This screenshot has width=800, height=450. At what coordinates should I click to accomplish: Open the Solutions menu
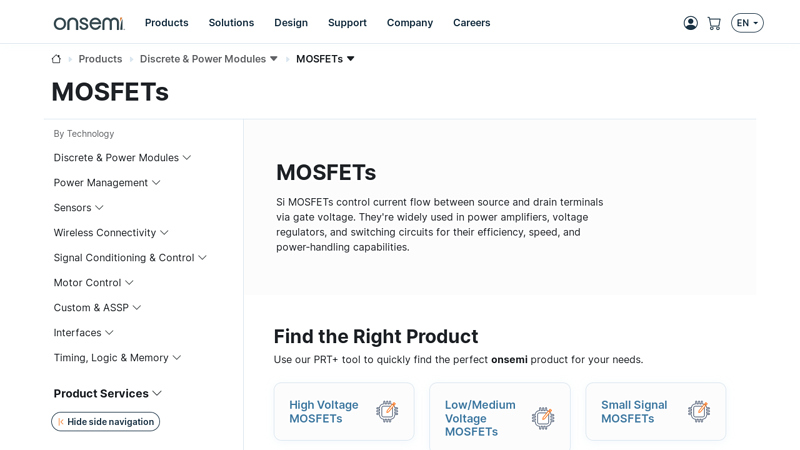pyautogui.click(x=231, y=23)
